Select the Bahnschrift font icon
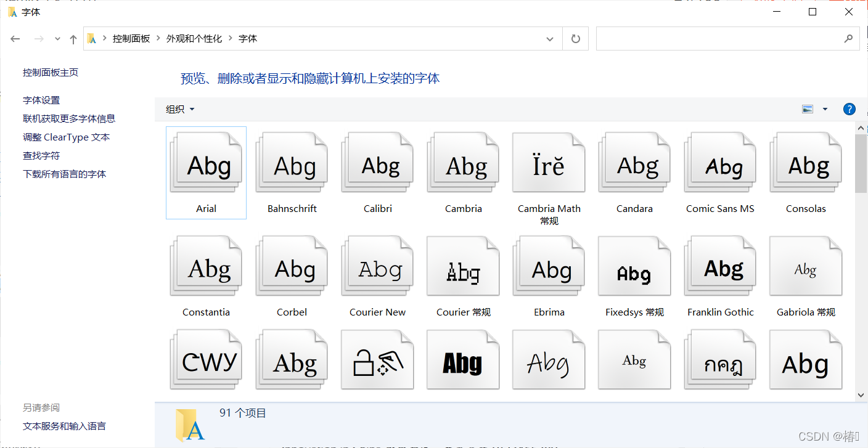This screenshot has height=448, width=868. click(292, 162)
